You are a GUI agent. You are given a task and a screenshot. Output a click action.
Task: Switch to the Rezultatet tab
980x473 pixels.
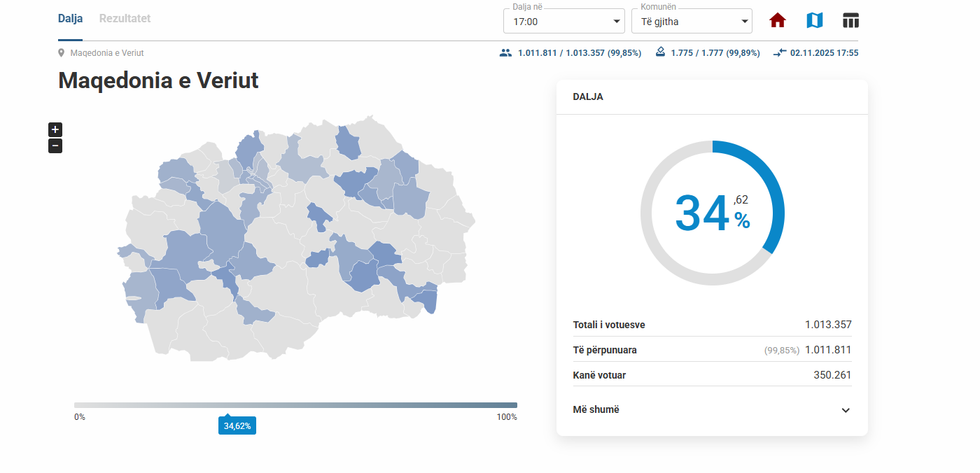(x=125, y=19)
